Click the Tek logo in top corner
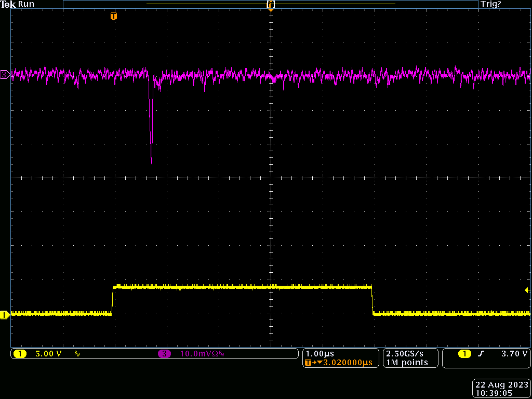 pyautogui.click(x=9, y=4)
